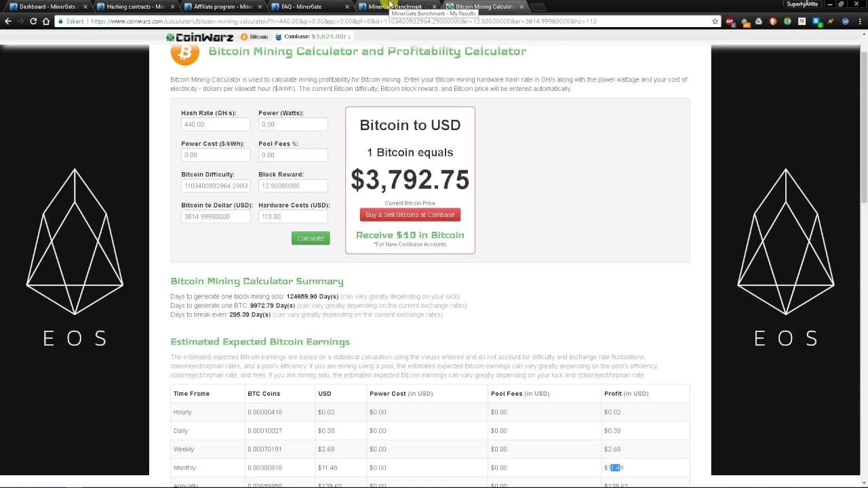This screenshot has height=488, width=868.
Task: Open the Chrome three-dot menu
Action: [x=859, y=21]
